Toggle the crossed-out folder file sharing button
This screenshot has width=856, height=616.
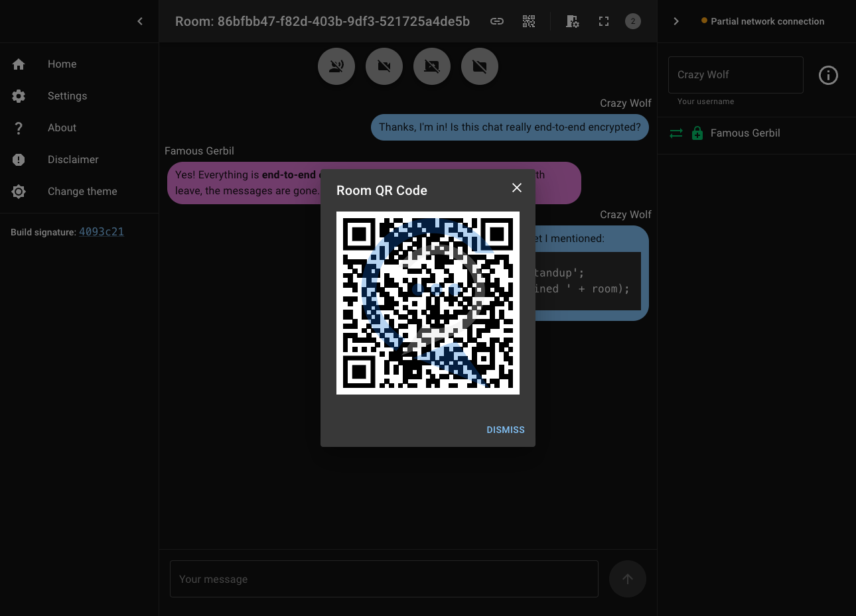[480, 66]
